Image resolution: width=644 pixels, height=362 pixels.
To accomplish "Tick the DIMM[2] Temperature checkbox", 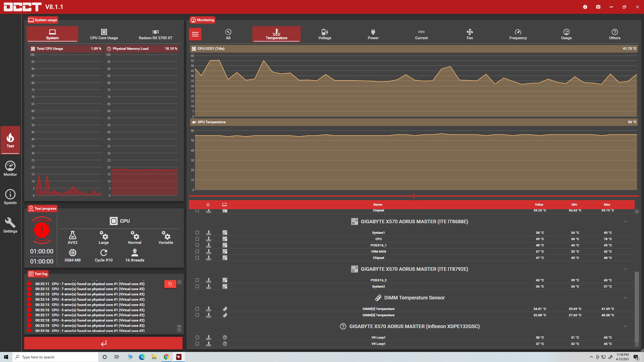I will 197,309.
